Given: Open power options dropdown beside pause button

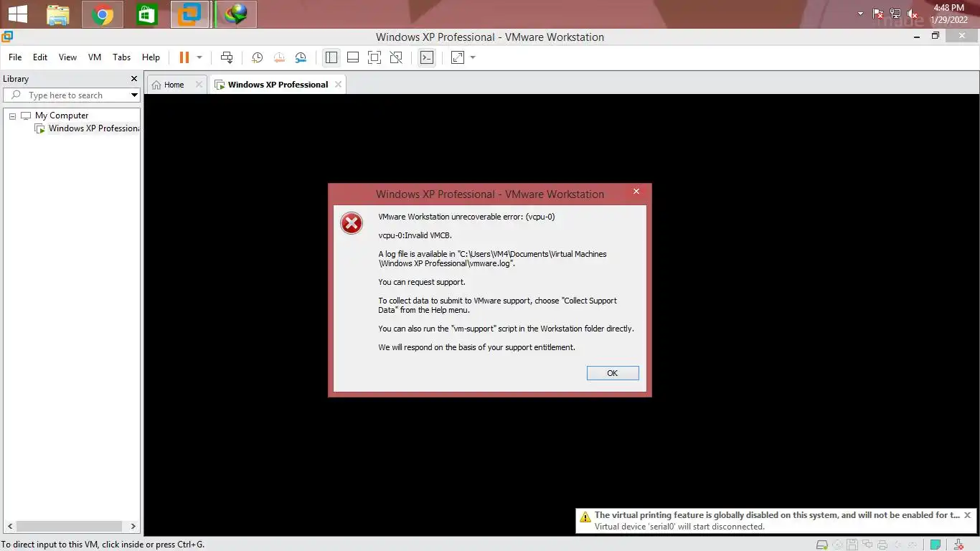Looking at the screenshot, I should (199, 57).
